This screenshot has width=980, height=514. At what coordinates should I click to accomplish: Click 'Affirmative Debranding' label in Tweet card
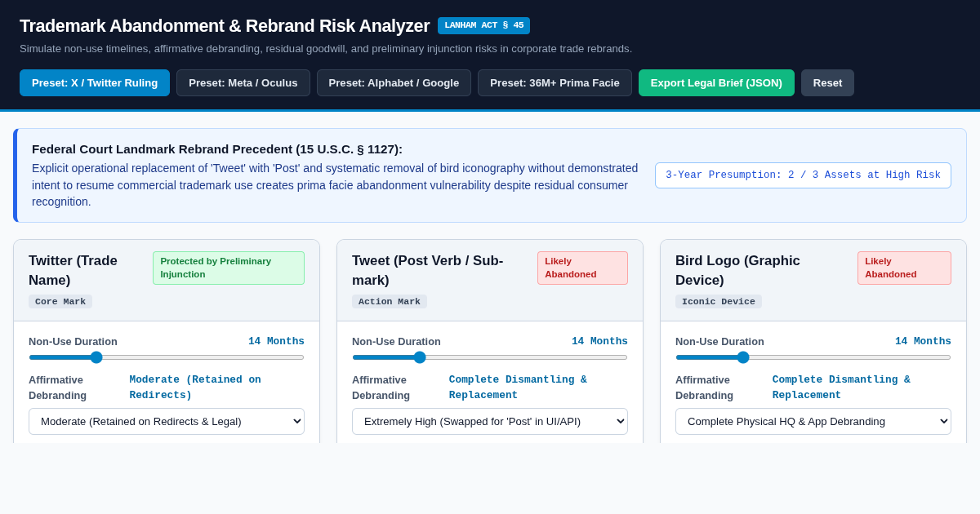[x=381, y=388]
